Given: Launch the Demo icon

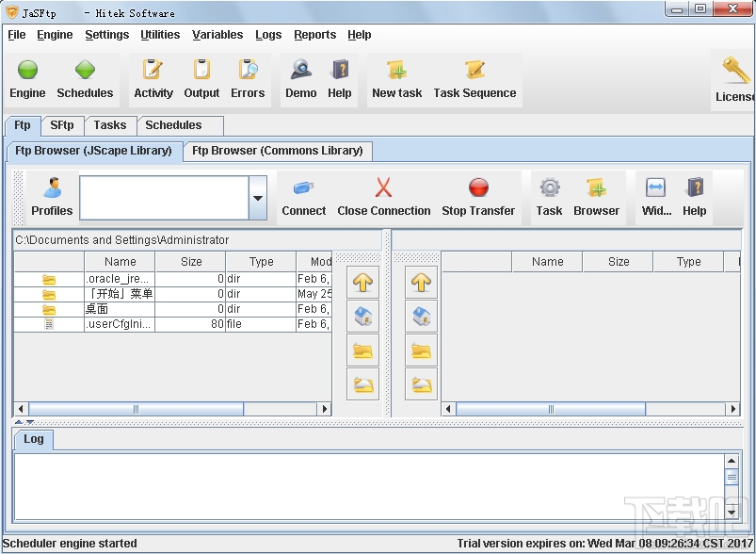Looking at the screenshot, I should tap(300, 71).
